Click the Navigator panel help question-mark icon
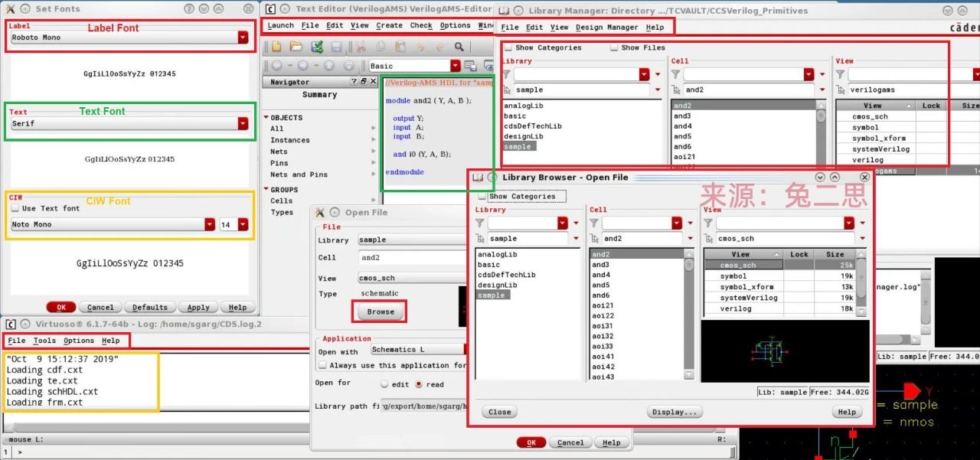 354,82
